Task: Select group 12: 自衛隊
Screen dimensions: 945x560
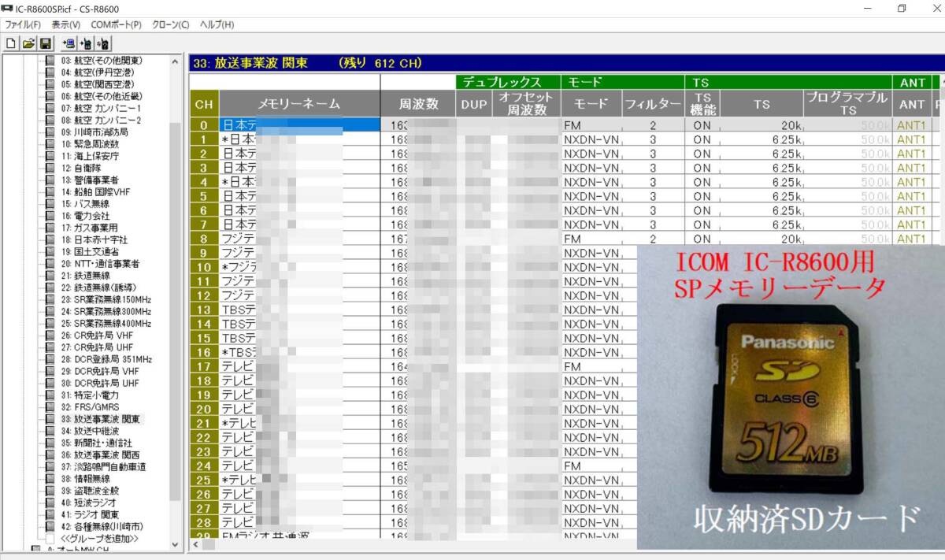Action: (x=83, y=168)
